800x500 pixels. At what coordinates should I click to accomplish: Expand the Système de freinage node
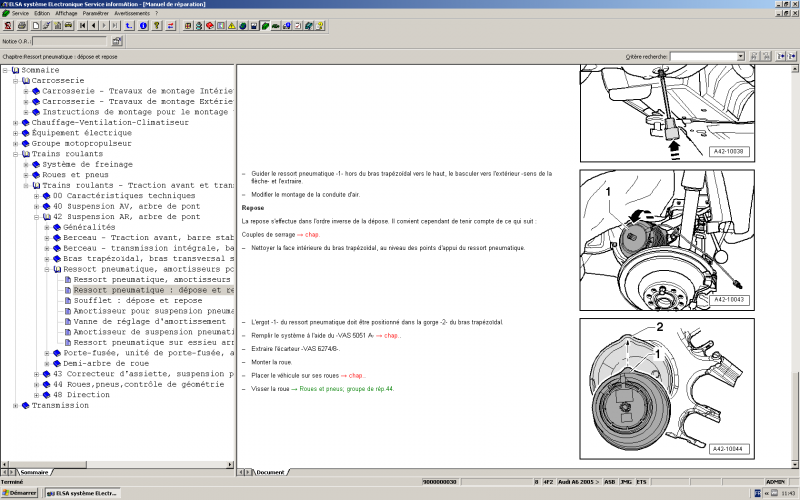[x=26, y=164]
